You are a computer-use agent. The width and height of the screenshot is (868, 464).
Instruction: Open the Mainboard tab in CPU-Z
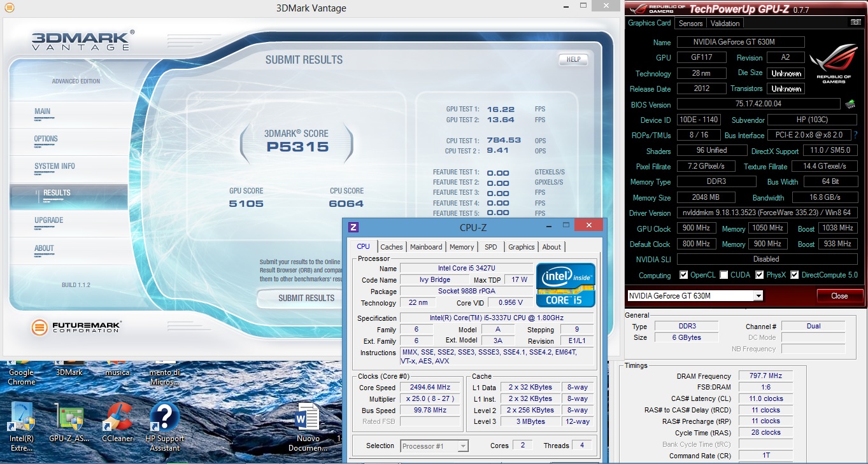tap(426, 247)
